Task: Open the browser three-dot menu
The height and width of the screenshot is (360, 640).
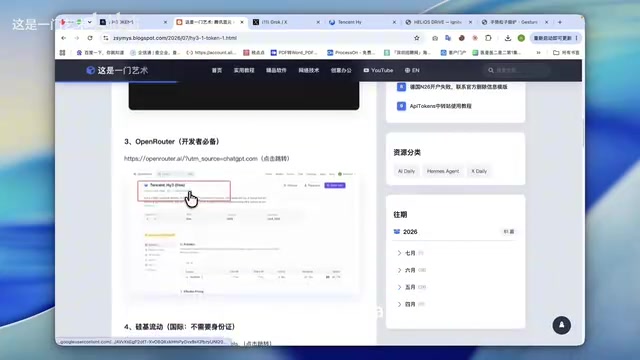Action: pyautogui.click(x=576, y=38)
